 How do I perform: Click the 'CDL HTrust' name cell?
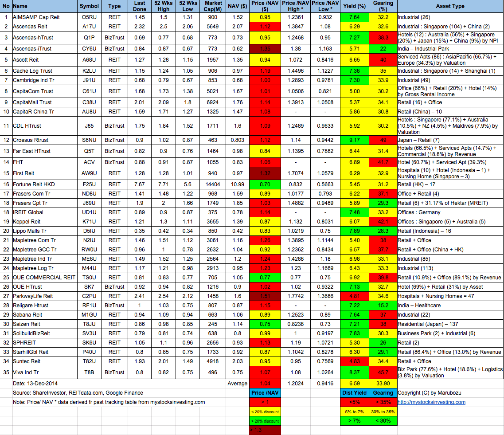pyautogui.click(x=45, y=126)
